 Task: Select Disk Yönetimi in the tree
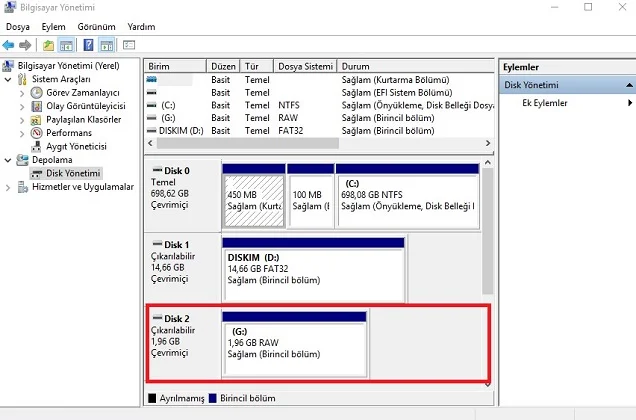[x=73, y=173]
